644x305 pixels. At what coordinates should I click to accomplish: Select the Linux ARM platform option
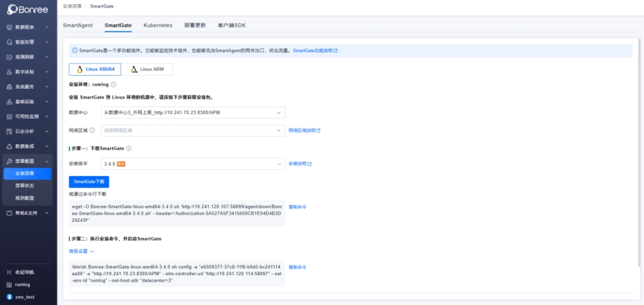click(147, 69)
